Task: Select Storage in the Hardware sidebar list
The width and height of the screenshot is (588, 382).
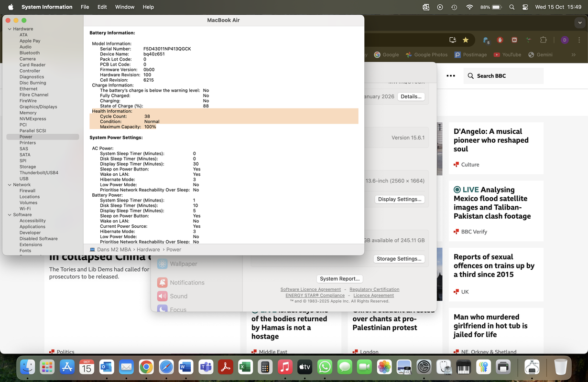Action: click(28, 167)
